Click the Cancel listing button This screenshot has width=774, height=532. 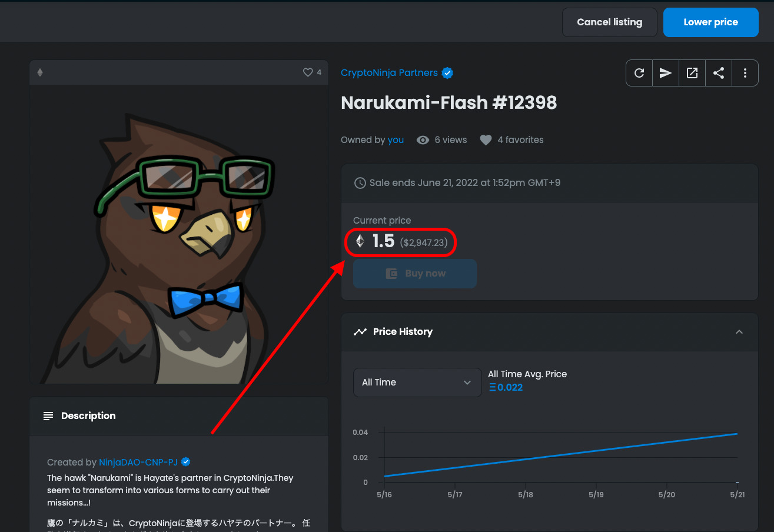click(x=610, y=22)
